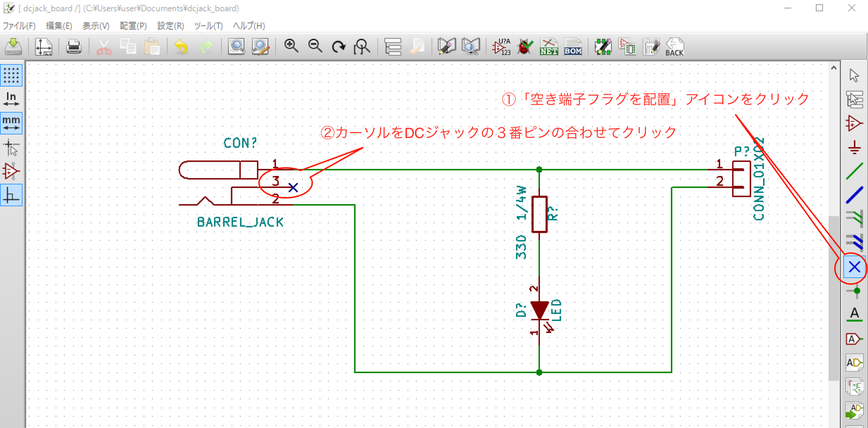868x428 pixels.
Task: Toggle orthogonal wire and bus mode
Action: [x=11, y=195]
